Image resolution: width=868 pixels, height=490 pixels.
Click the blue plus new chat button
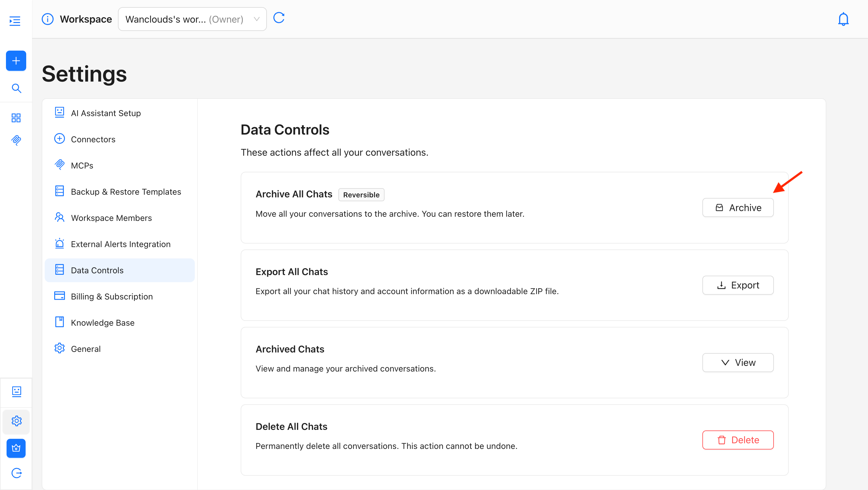point(16,61)
